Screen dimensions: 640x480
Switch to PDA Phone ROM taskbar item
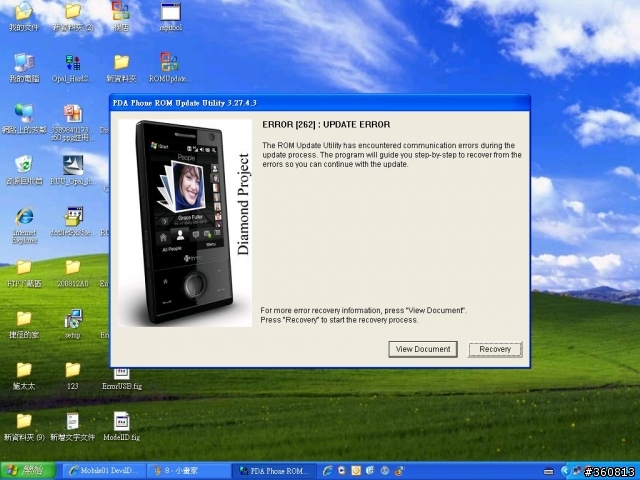pos(273,470)
